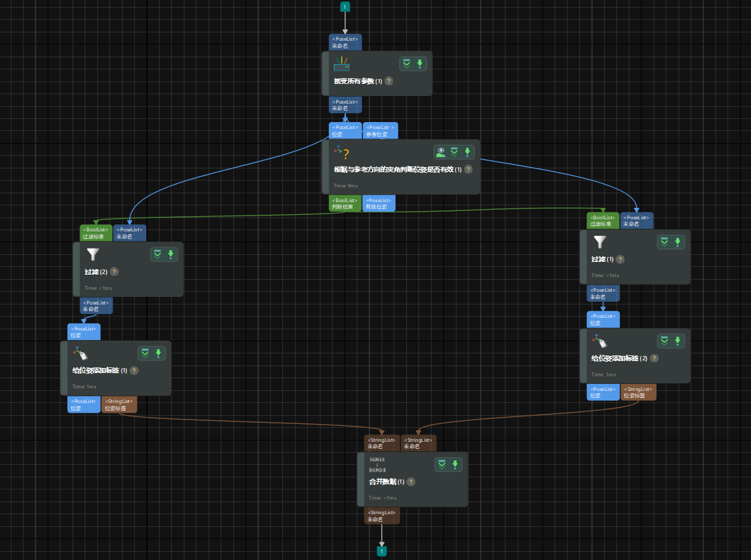Click the merge icon on 合并数据 node
The image size is (751, 560).
point(377,465)
